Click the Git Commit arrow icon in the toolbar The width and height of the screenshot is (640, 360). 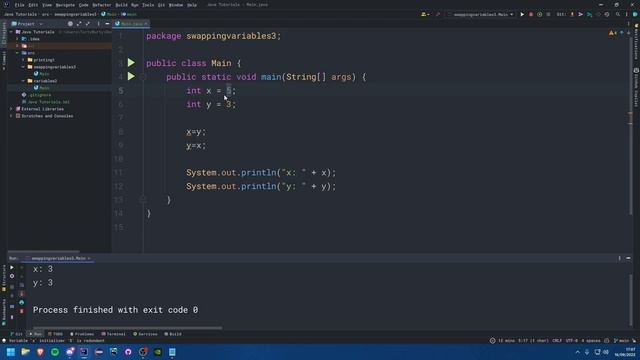(580, 14)
